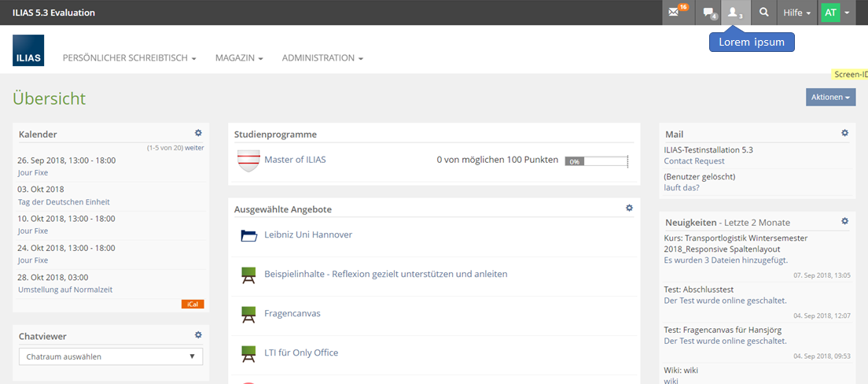The image size is (868, 384).
Task: Open Chatviewer block settings gear
Action: point(198,334)
